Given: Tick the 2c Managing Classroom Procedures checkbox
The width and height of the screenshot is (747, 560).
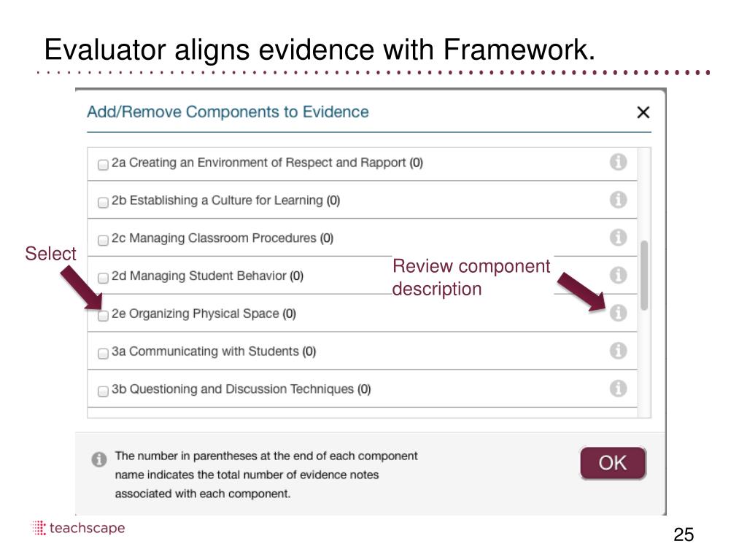Looking at the screenshot, I should [x=103, y=240].
